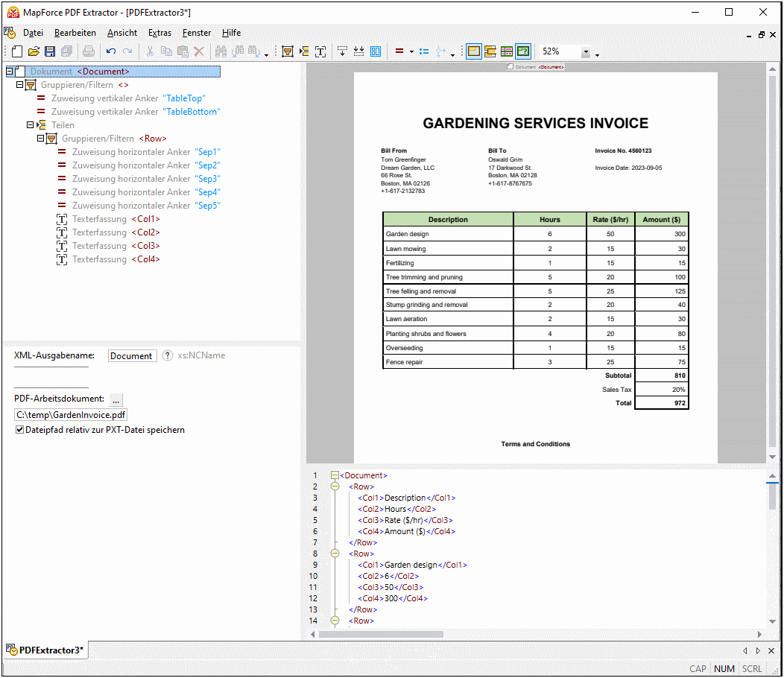784x678 pixels.
Task: Toggle the PDF view pane button
Action: click(473, 51)
